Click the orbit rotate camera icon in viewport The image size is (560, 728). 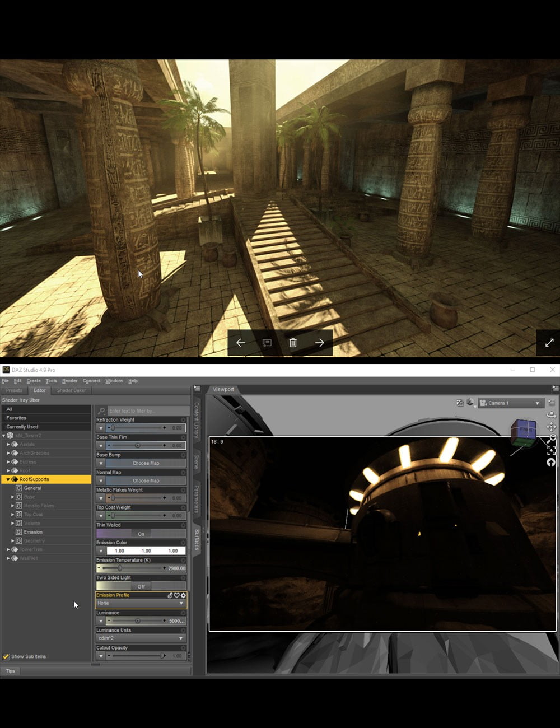(x=551, y=415)
